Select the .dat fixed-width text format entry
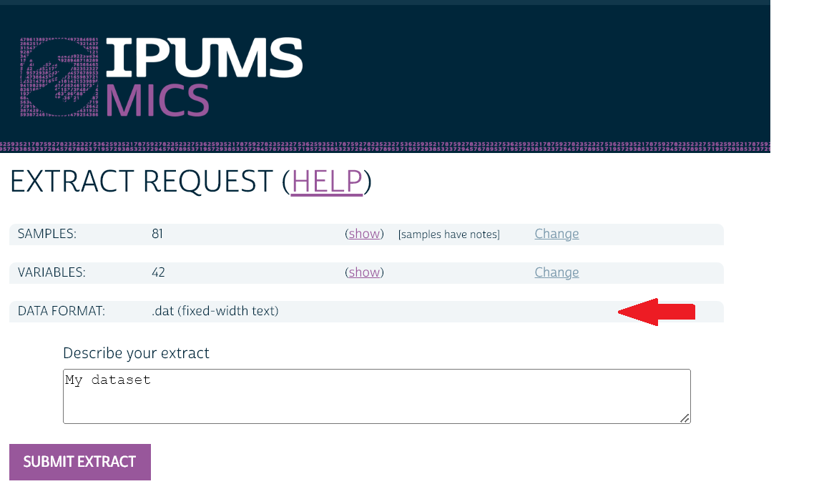The width and height of the screenshot is (824, 504). [x=214, y=311]
